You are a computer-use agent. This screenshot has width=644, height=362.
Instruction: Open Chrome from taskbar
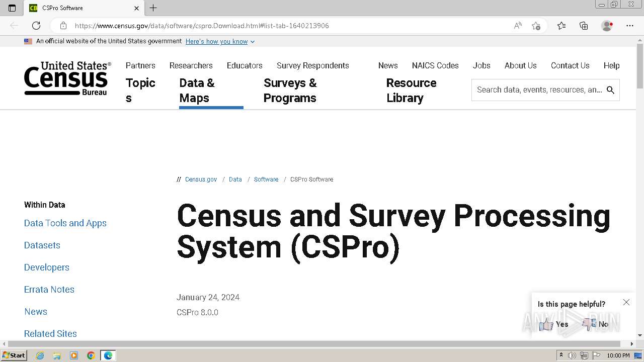coord(91,355)
